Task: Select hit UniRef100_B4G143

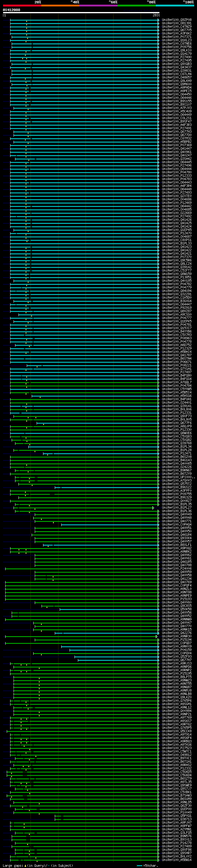Action: pyautogui.click(x=177, y=460)
